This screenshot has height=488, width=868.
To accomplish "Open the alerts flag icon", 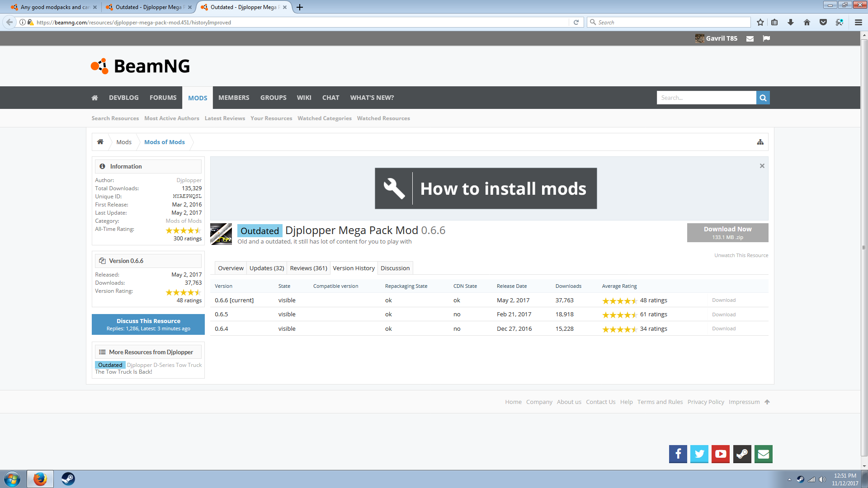I will point(766,38).
